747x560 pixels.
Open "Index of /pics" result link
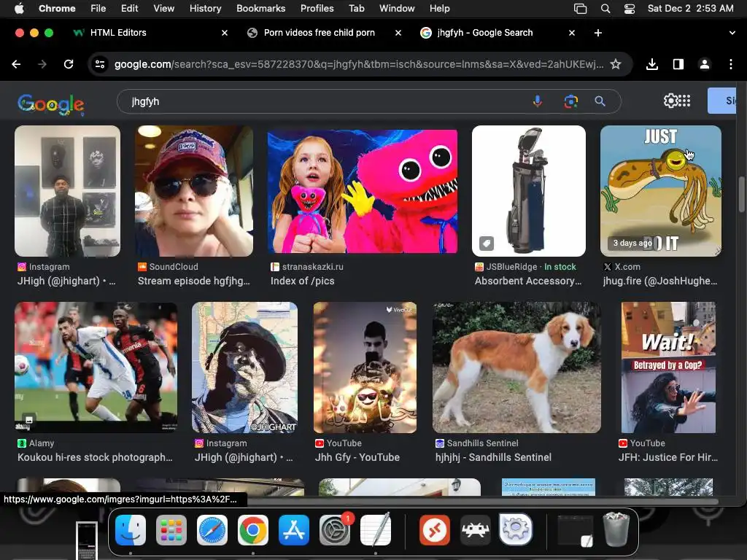click(303, 281)
